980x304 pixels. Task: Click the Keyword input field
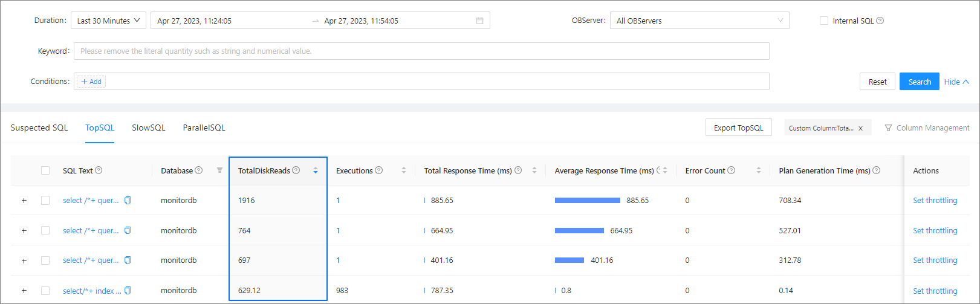click(x=421, y=51)
